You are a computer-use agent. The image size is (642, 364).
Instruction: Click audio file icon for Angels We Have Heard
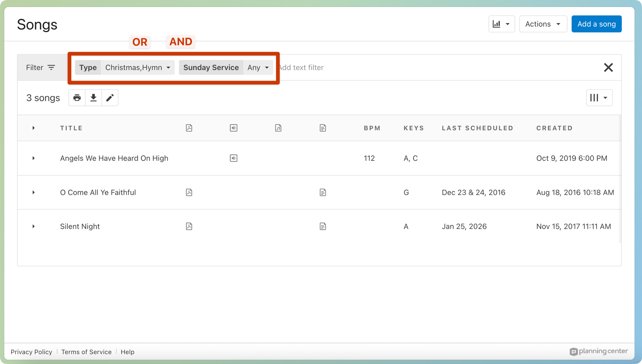pos(234,158)
